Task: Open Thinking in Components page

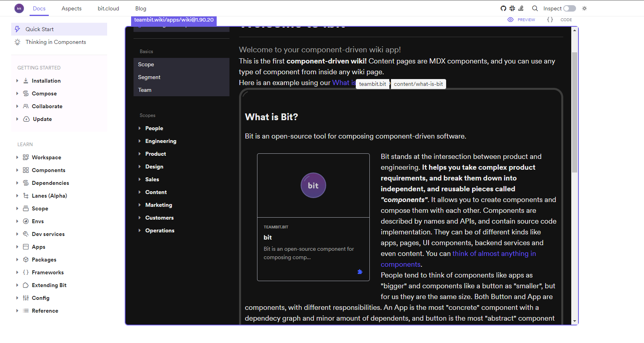Action: [59, 42]
